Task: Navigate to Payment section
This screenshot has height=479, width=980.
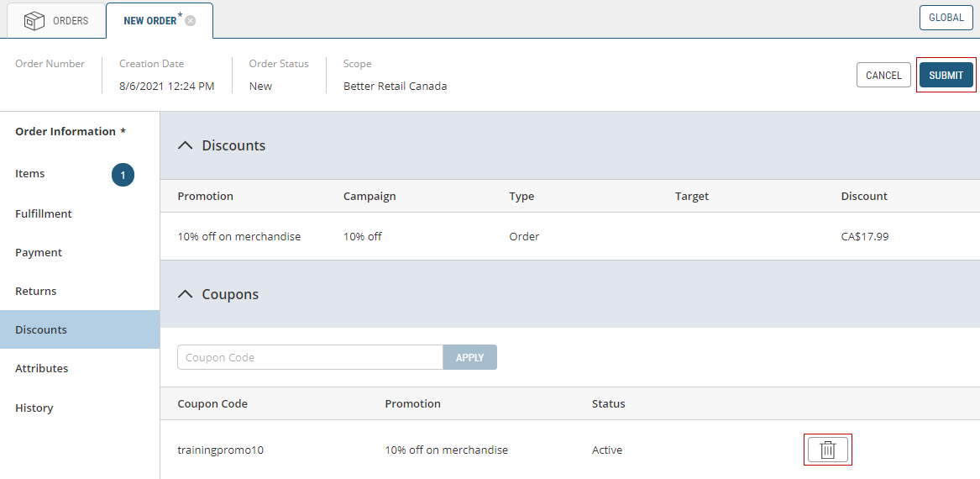Action: 39,252
